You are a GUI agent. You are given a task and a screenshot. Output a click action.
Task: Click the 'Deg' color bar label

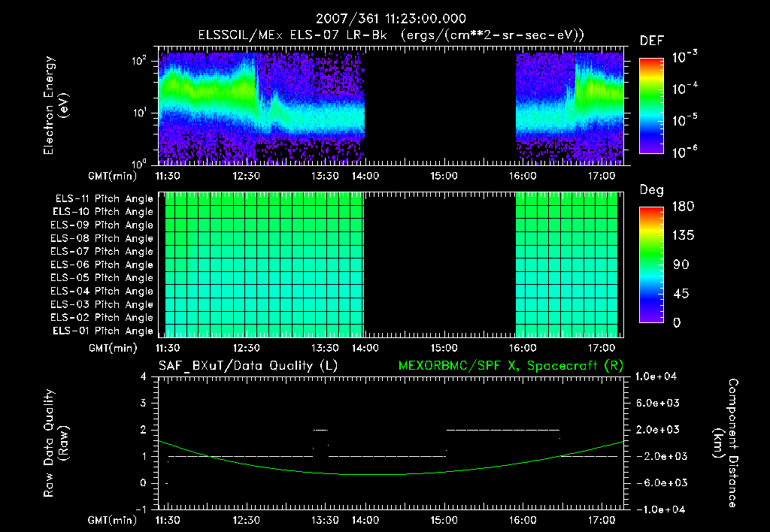point(651,190)
